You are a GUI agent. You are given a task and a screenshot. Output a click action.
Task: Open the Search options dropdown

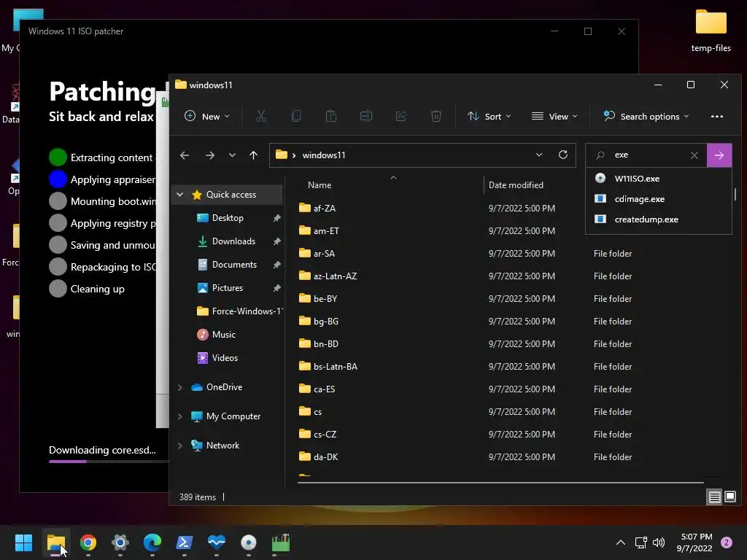(646, 116)
